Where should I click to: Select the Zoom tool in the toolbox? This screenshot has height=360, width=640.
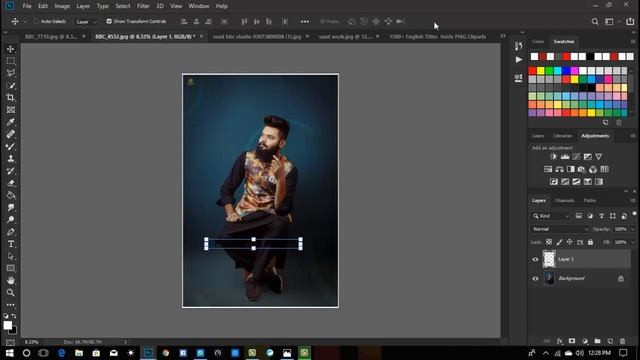pos(11,293)
